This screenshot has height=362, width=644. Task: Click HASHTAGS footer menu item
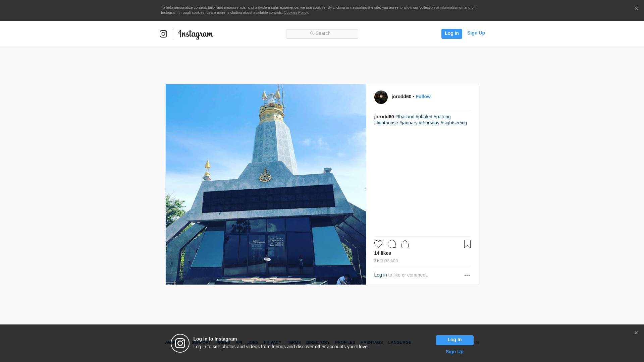coord(372,343)
